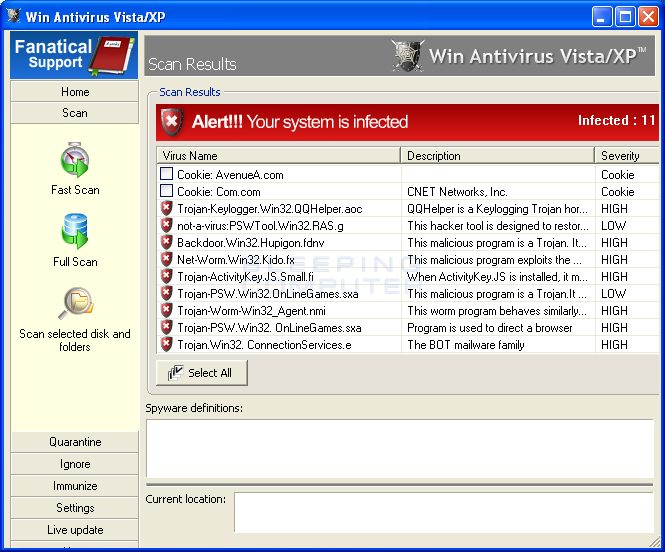Click inside the Spyware definitions box
The width and height of the screenshot is (665, 552).
click(399, 448)
